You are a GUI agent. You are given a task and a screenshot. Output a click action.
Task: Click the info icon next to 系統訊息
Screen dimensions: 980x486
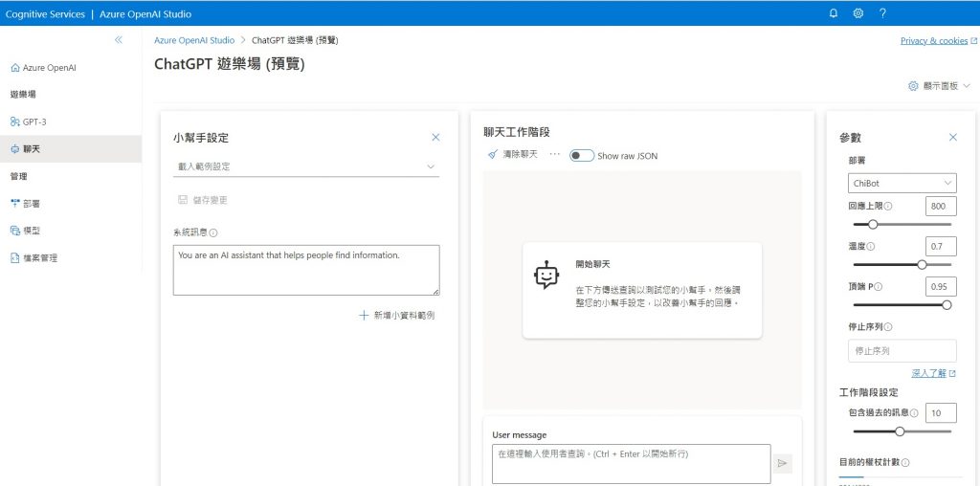(213, 233)
